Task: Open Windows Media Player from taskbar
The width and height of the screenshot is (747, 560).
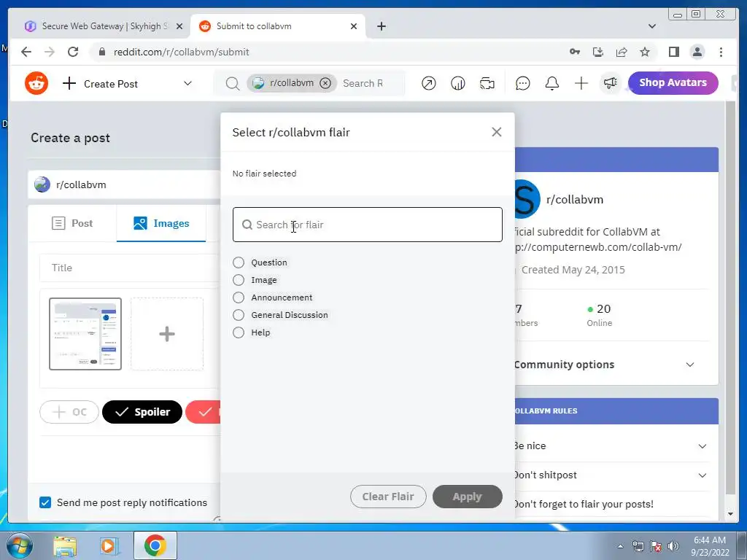Action: 109,546
